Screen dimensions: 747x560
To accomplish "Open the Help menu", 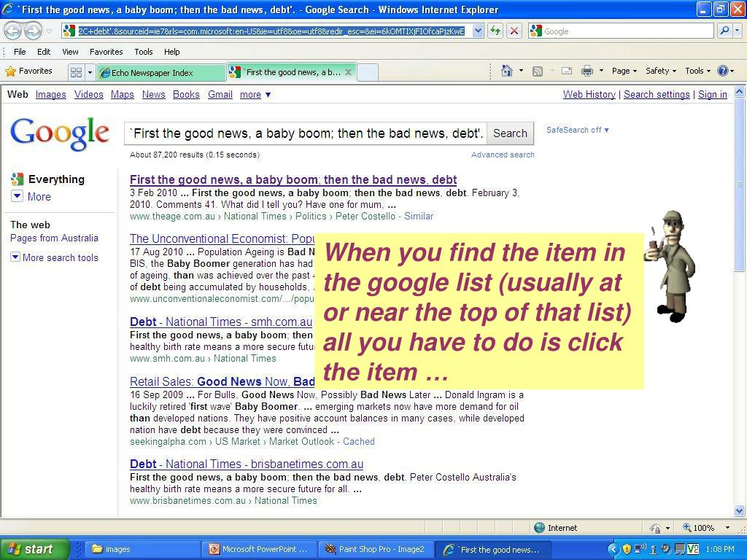I will pyautogui.click(x=172, y=52).
